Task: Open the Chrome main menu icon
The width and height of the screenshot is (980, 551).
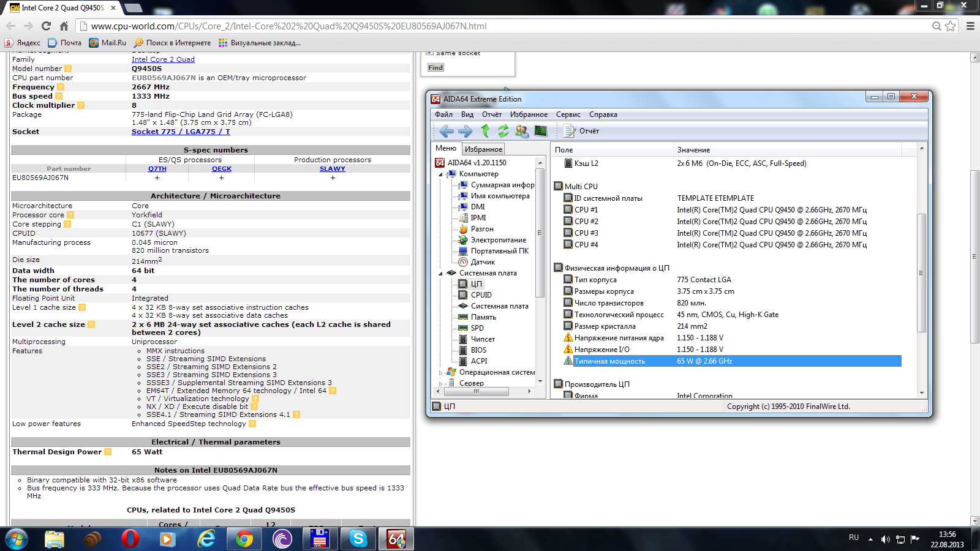Action: 970,26
